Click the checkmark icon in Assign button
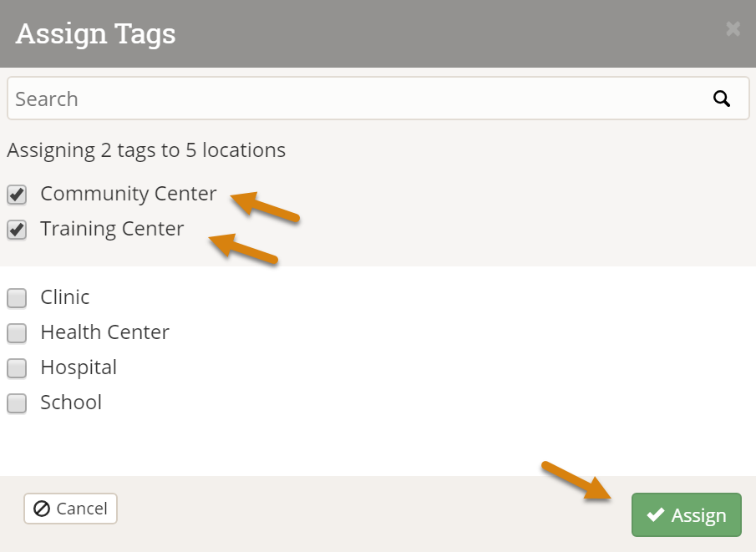This screenshot has height=552, width=756. 656,515
